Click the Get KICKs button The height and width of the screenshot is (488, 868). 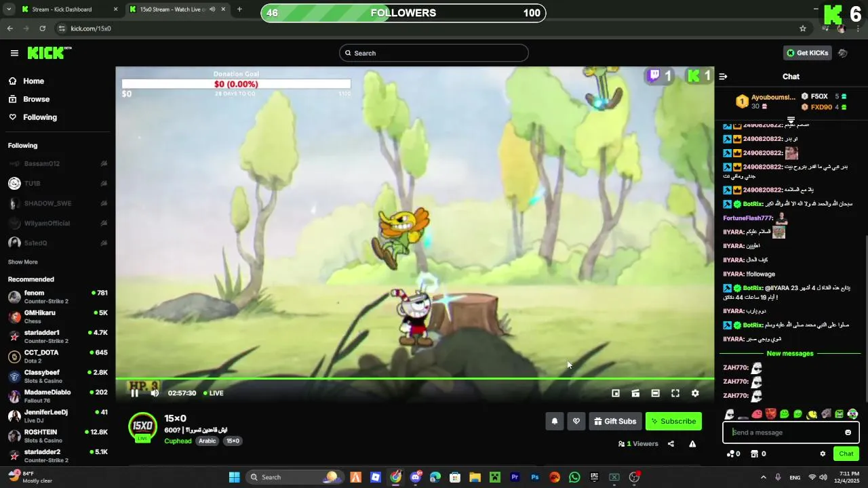coord(807,53)
